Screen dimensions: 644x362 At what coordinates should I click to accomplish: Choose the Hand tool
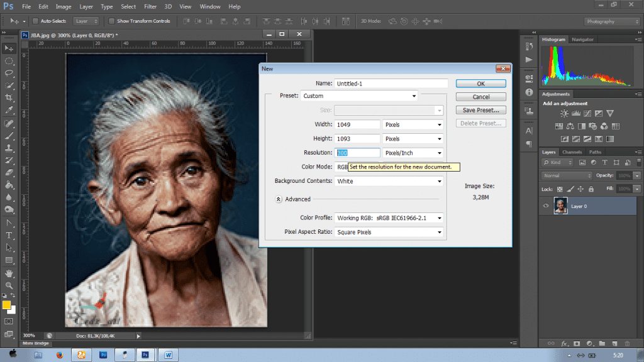pyautogui.click(x=9, y=273)
